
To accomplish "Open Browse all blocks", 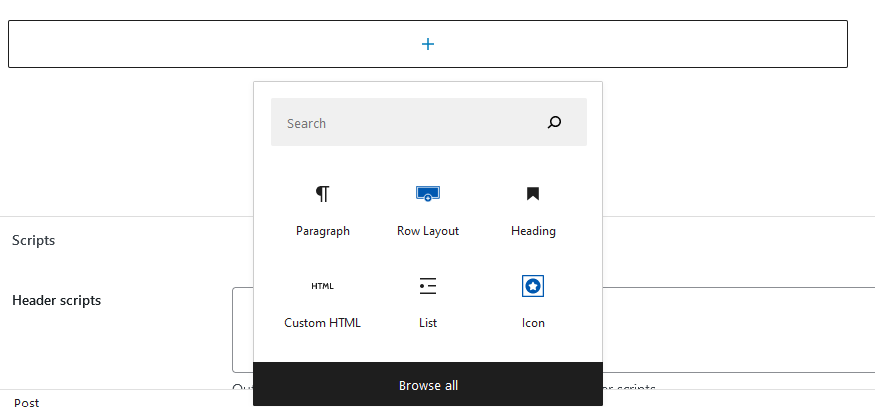I will click(x=428, y=385).
